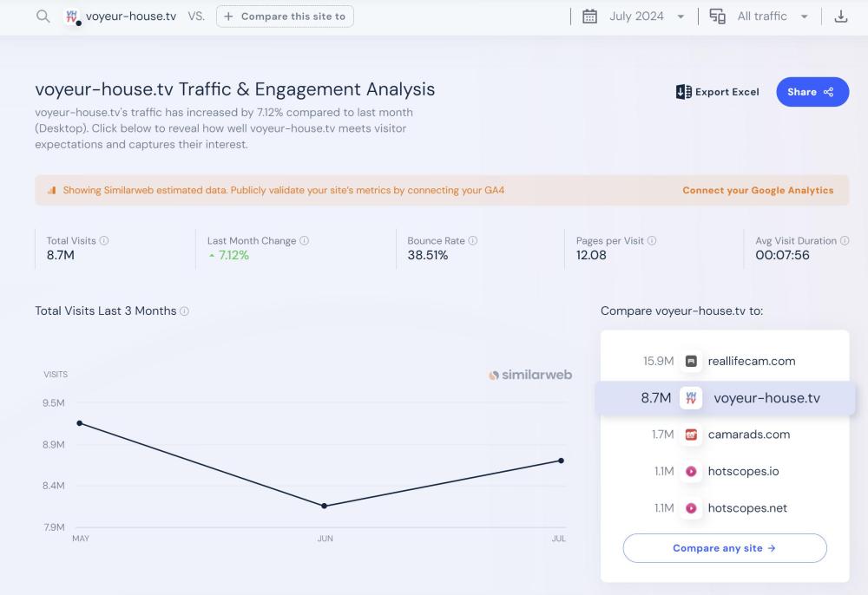The height and width of the screenshot is (595, 868).
Task: Click the Compare any site button
Action: 724,548
